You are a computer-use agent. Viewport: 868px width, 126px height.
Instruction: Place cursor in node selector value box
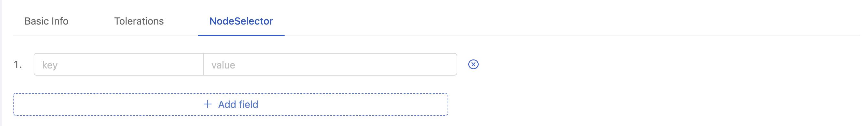[330, 64]
